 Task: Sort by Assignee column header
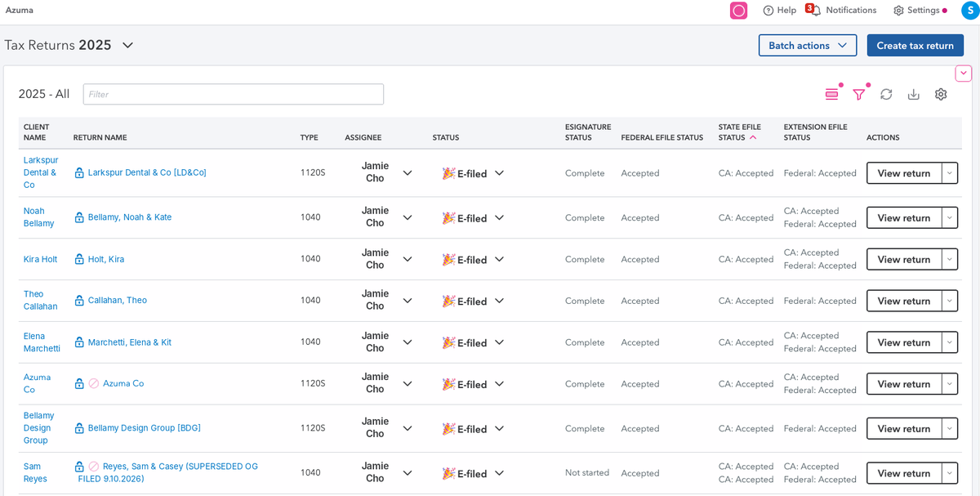363,138
